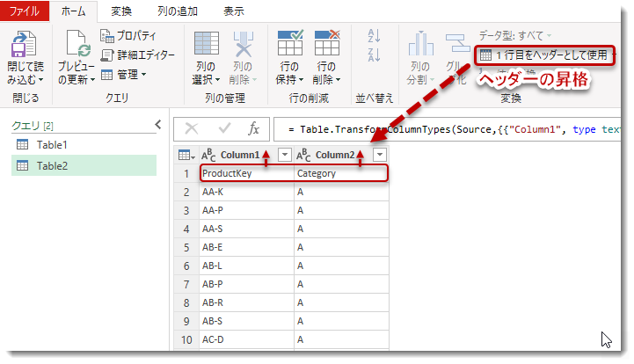Sort descending with the Z-A icon
Screen dimensions: 634x364
click(374, 55)
